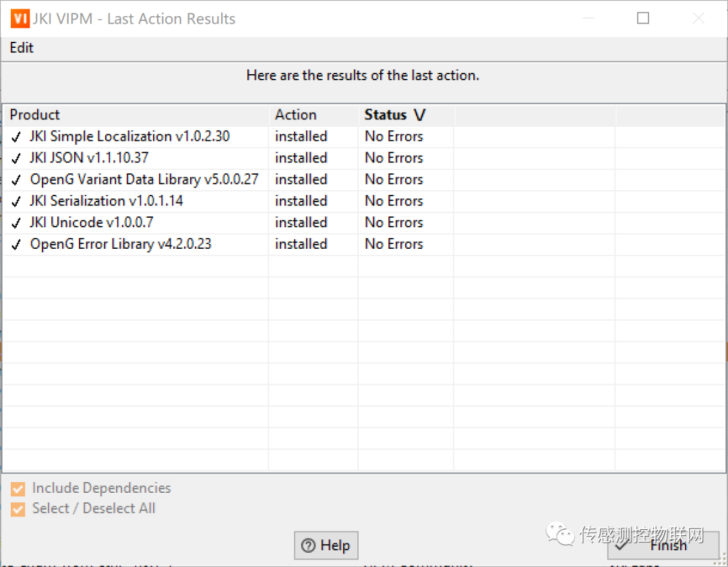Sort by Action column header
The width and height of the screenshot is (728, 567).
(313, 115)
